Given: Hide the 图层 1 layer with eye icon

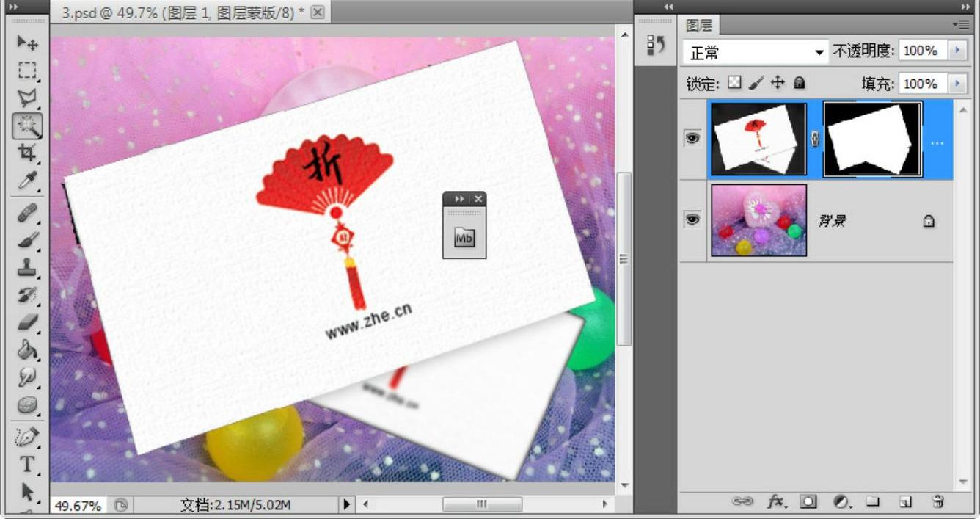Looking at the screenshot, I should [x=692, y=139].
